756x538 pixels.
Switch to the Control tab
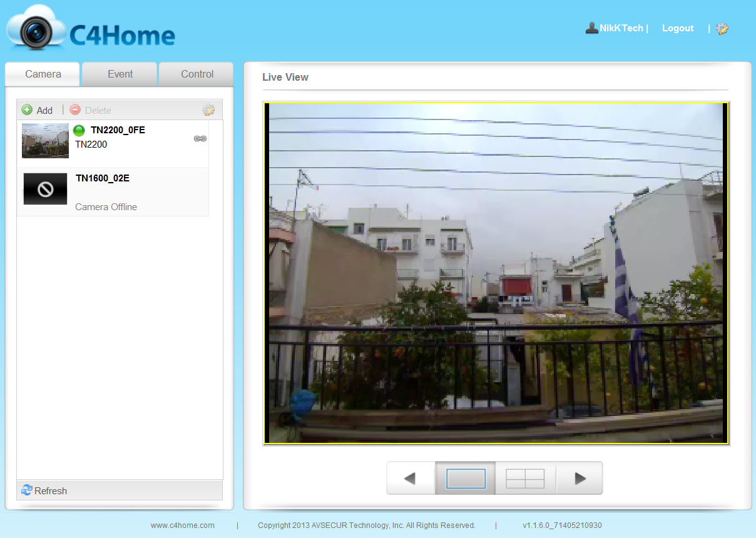click(197, 74)
